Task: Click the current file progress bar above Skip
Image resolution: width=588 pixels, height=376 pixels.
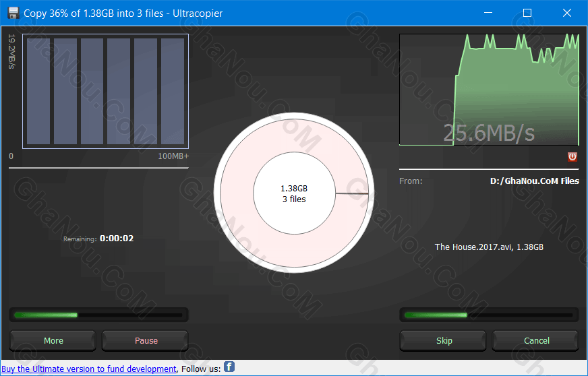Action: coord(489,315)
